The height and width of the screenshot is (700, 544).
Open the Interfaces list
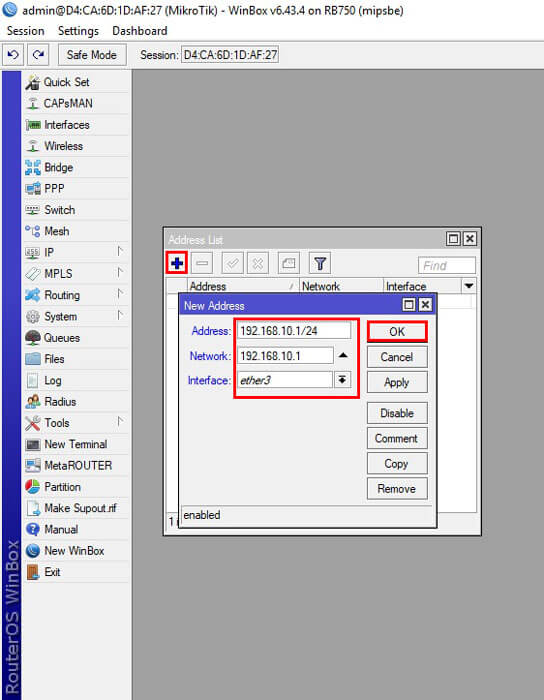[x=76, y=125]
